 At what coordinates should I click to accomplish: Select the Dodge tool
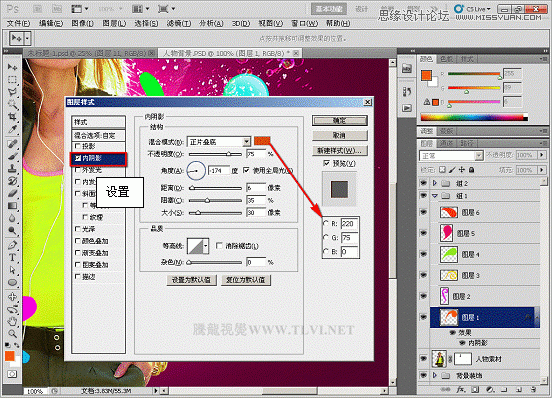point(12,230)
